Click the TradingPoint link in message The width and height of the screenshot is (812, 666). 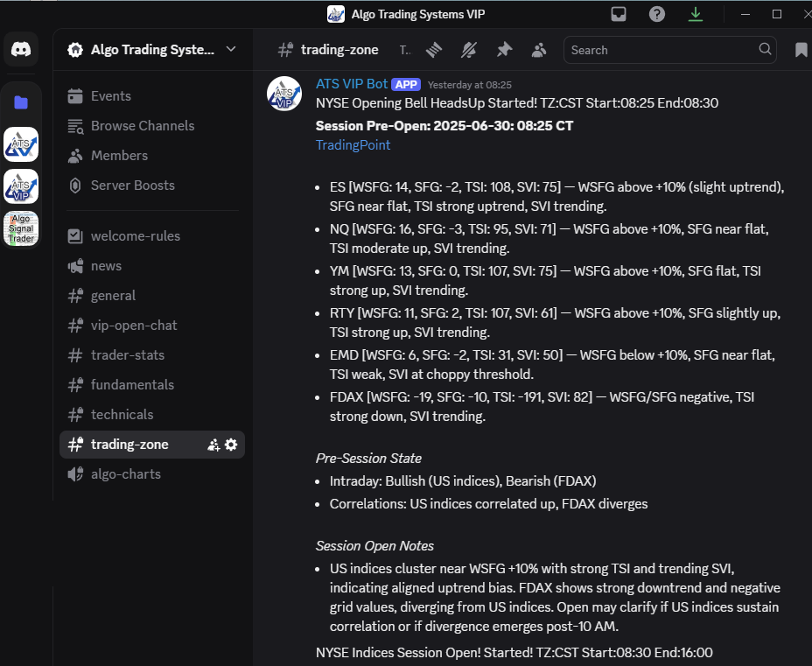[x=353, y=145]
